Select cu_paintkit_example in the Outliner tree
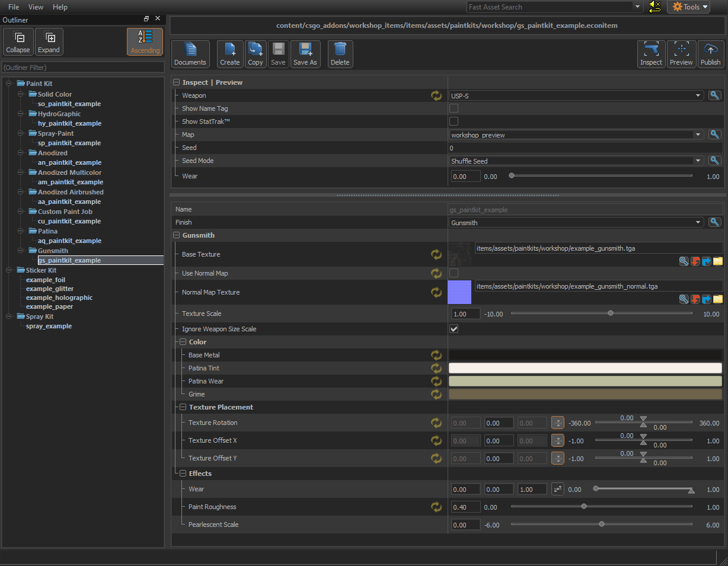728x566 pixels. point(69,221)
